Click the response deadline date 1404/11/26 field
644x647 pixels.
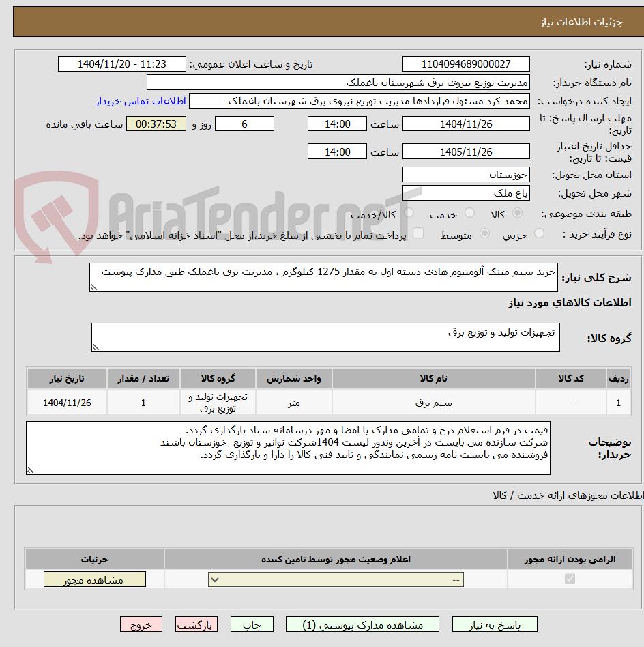click(466, 124)
